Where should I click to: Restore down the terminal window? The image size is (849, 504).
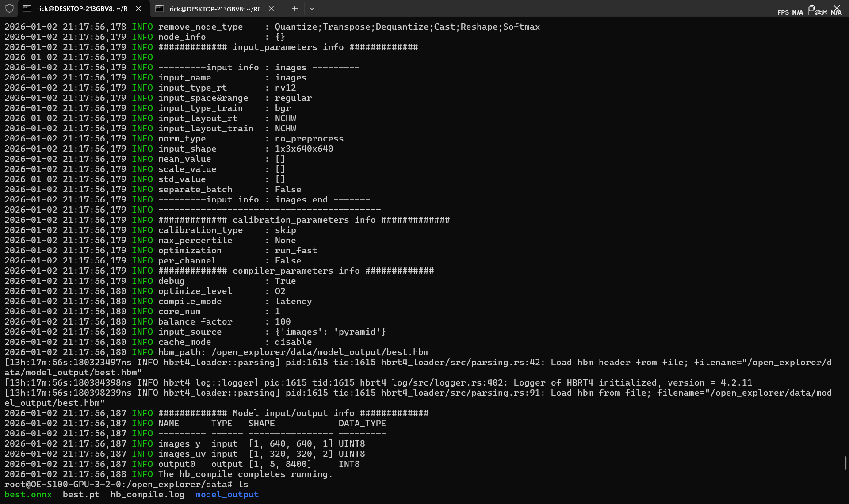tap(811, 7)
